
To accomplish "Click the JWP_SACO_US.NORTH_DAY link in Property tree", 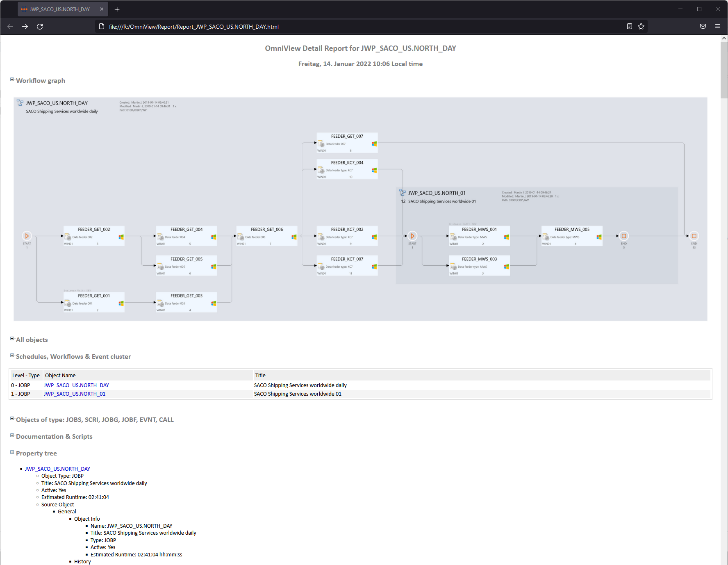I will (57, 469).
